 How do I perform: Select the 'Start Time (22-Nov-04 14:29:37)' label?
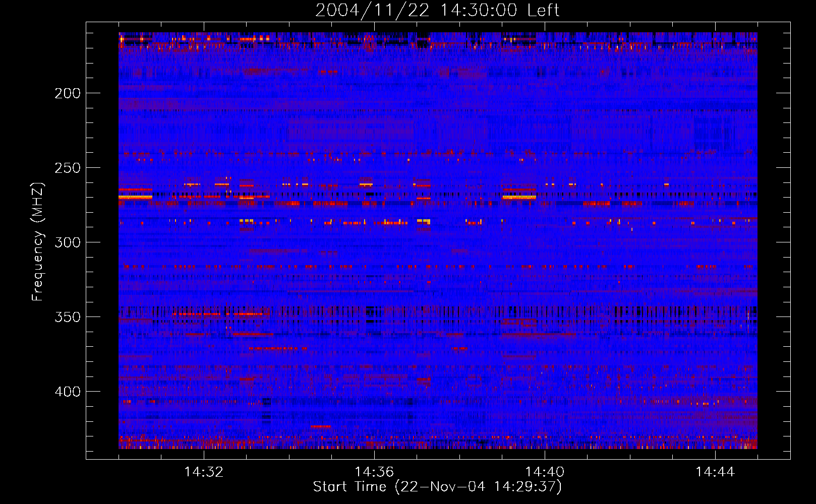click(x=437, y=486)
